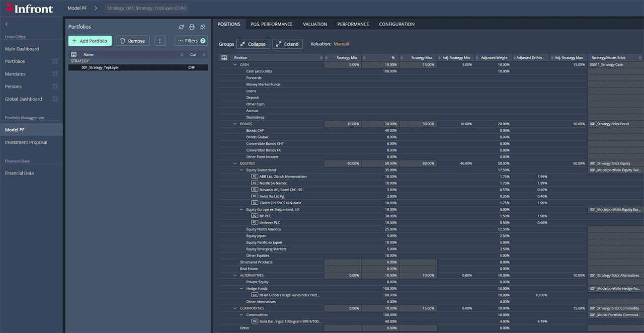Click the back arrow in the sidebar
Screen dimensions: 644x333
[7, 24]
